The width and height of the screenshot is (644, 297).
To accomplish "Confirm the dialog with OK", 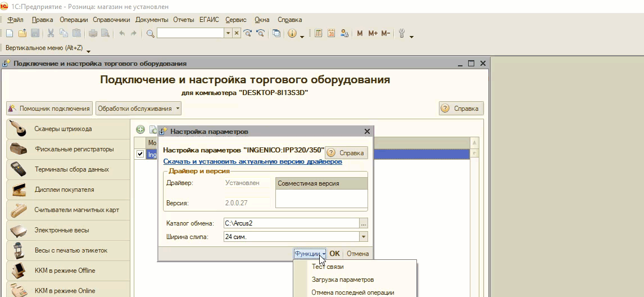I will (x=335, y=254).
